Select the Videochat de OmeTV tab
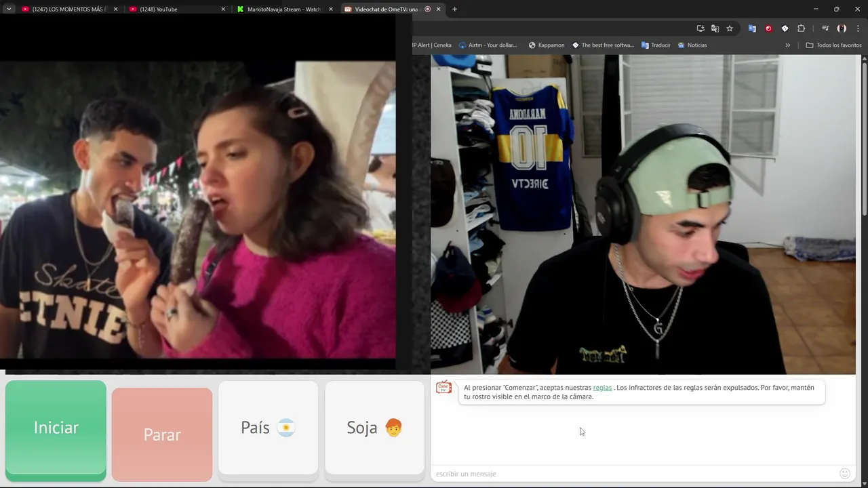This screenshot has width=868, height=488. point(392,9)
